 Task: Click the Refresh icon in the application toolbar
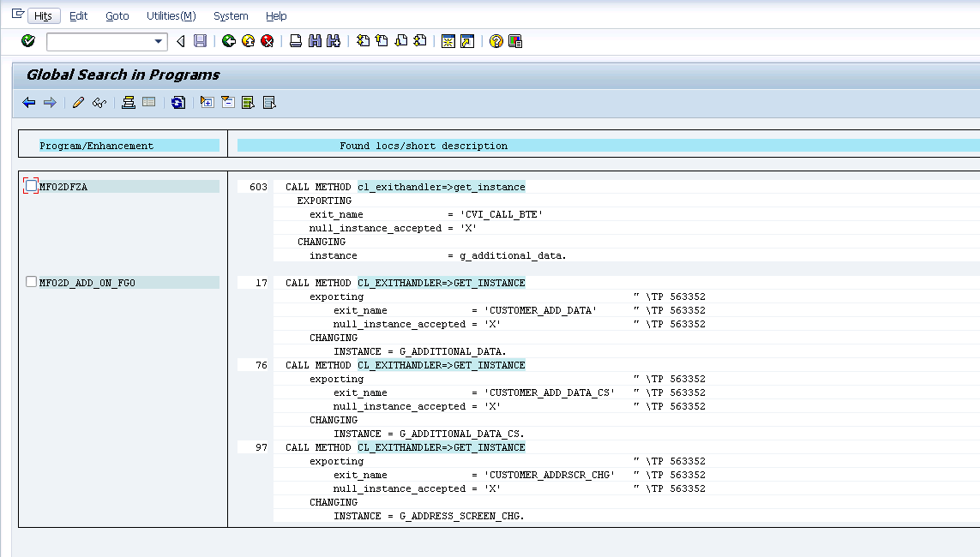click(178, 102)
